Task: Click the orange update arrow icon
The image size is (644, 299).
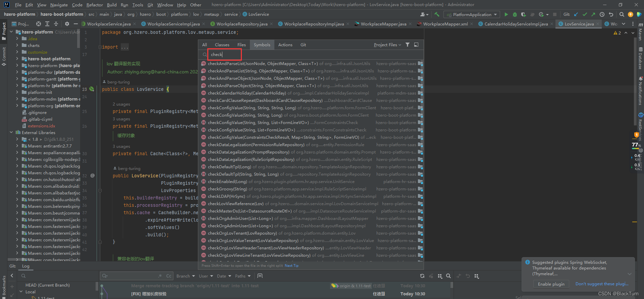Action: [631, 14]
